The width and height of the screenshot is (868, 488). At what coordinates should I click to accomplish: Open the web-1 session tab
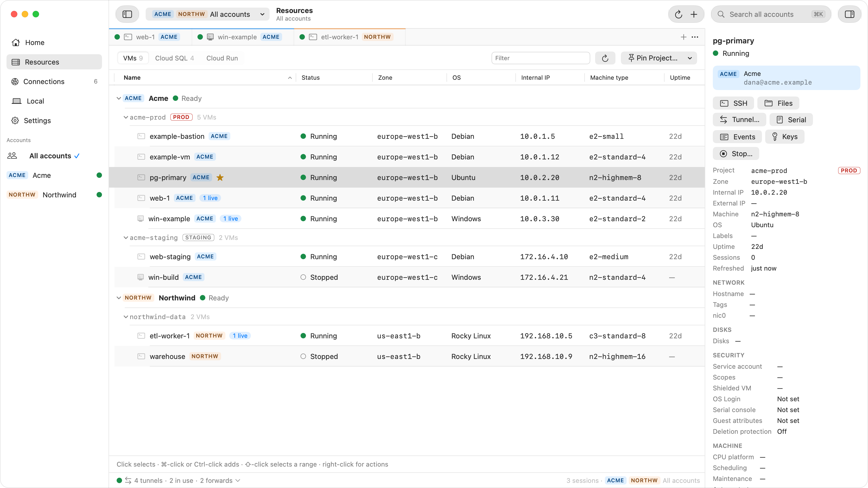click(x=151, y=37)
